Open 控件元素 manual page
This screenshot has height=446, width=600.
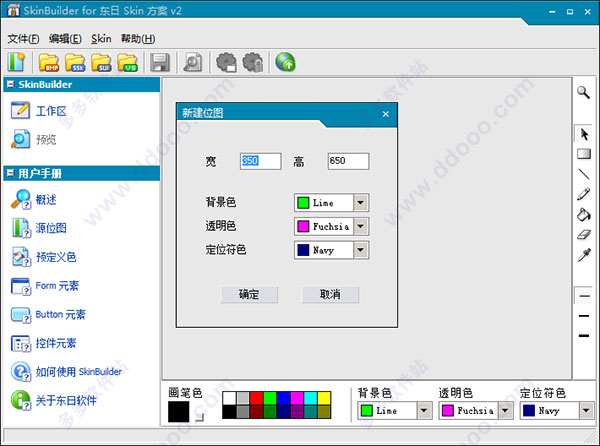(x=44, y=343)
